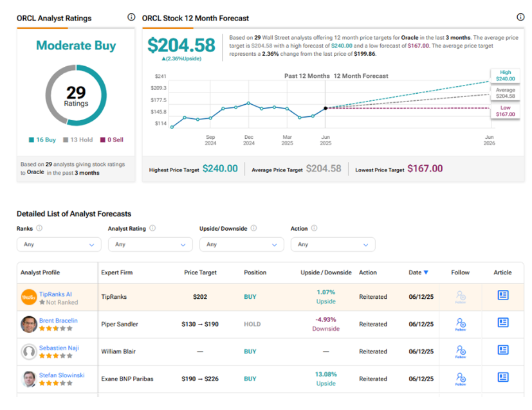Click the Jun 2025 black chart data point
The height and width of the screenshot is (410, 532).
click(x=326, y=108)
